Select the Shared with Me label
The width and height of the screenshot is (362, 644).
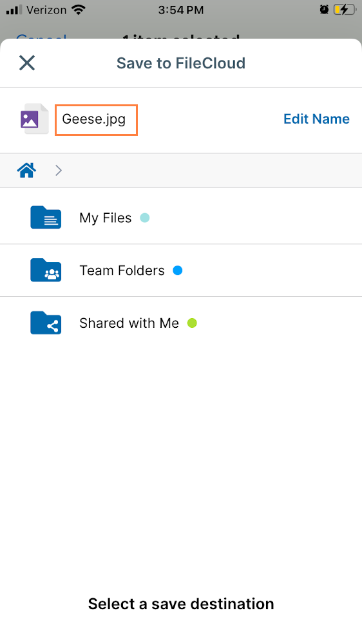tap(129, 323)
